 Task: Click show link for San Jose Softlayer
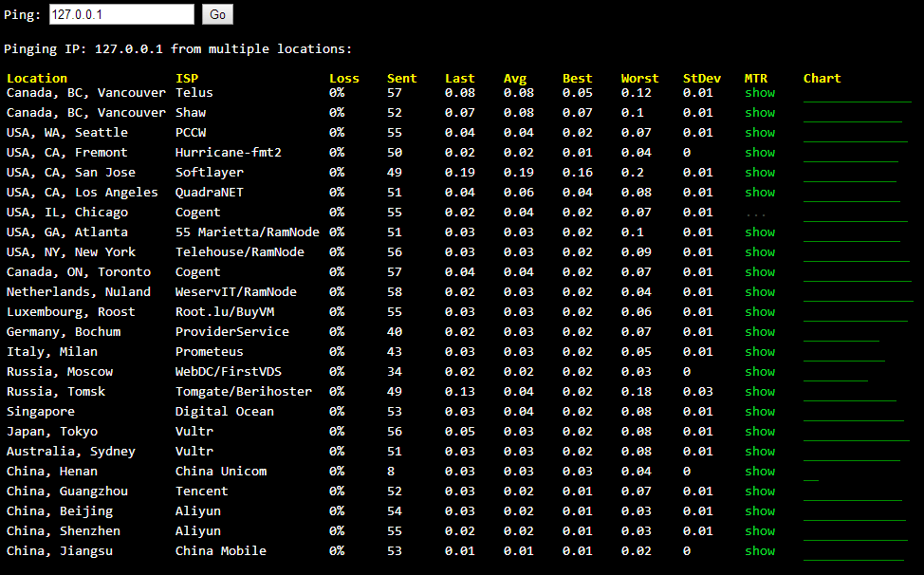coord(760,173)
